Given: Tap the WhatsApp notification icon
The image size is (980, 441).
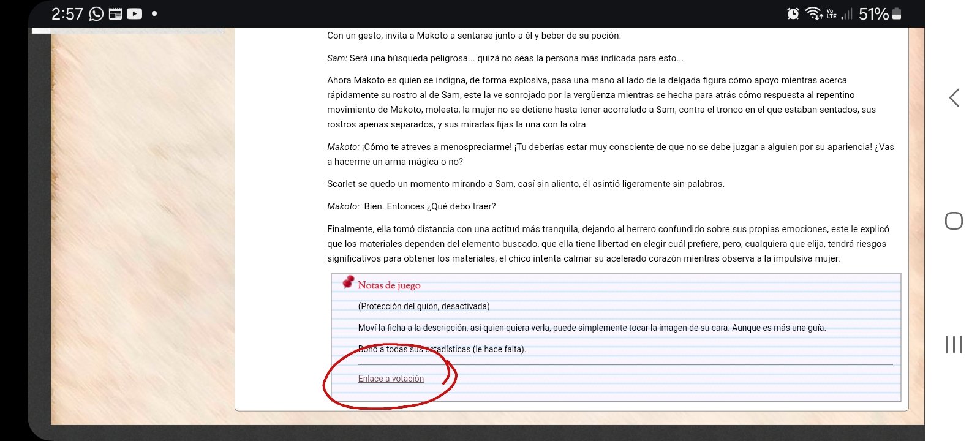Looking at the screenshot, I should [x=96, y=13].
